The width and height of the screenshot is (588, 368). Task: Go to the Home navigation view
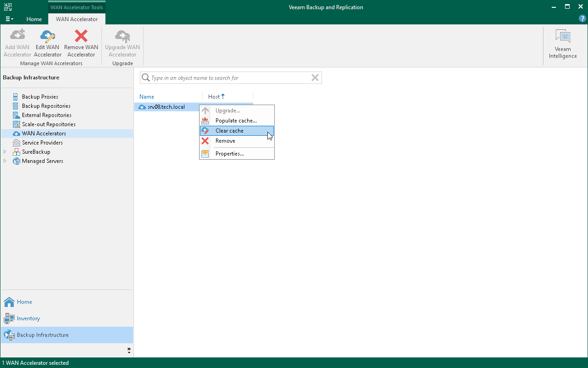67,302
